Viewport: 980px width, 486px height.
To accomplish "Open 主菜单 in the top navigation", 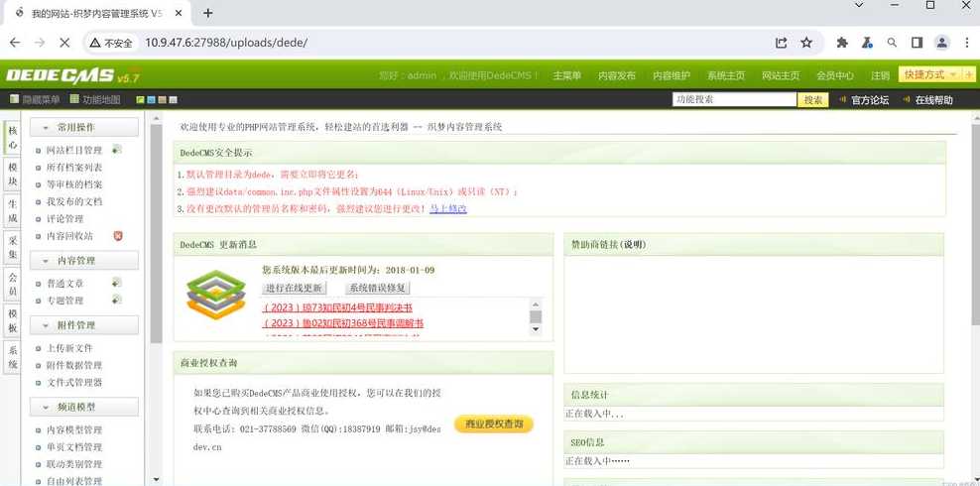I will coord(567,75).
